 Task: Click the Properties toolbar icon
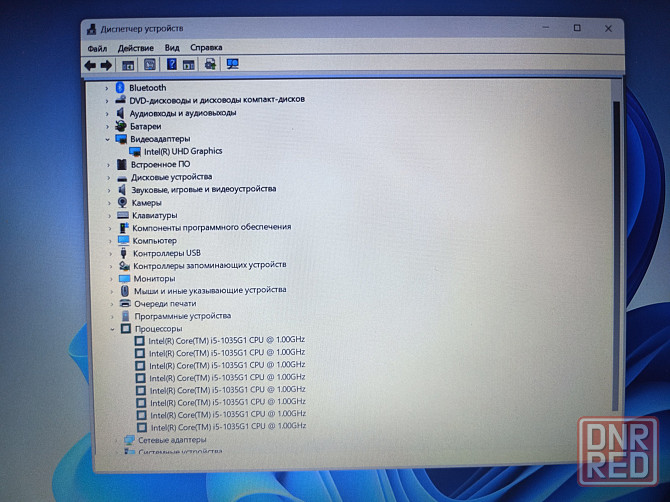point(150,65)
